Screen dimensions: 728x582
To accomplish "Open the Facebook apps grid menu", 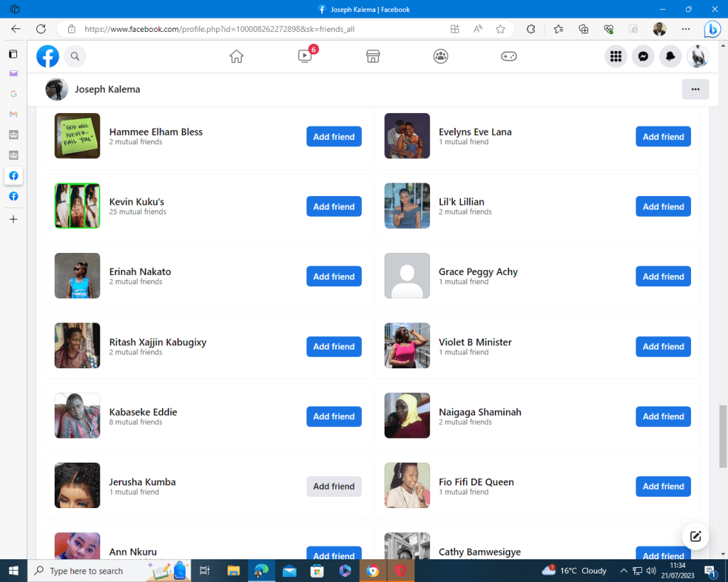I will pyautogui.click(x=616, y=56).
